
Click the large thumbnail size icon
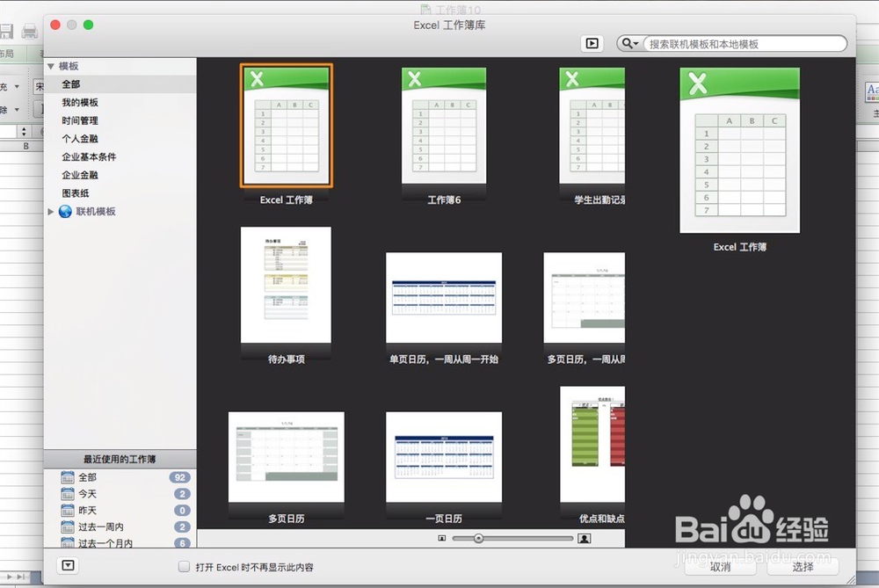[585, 538]
